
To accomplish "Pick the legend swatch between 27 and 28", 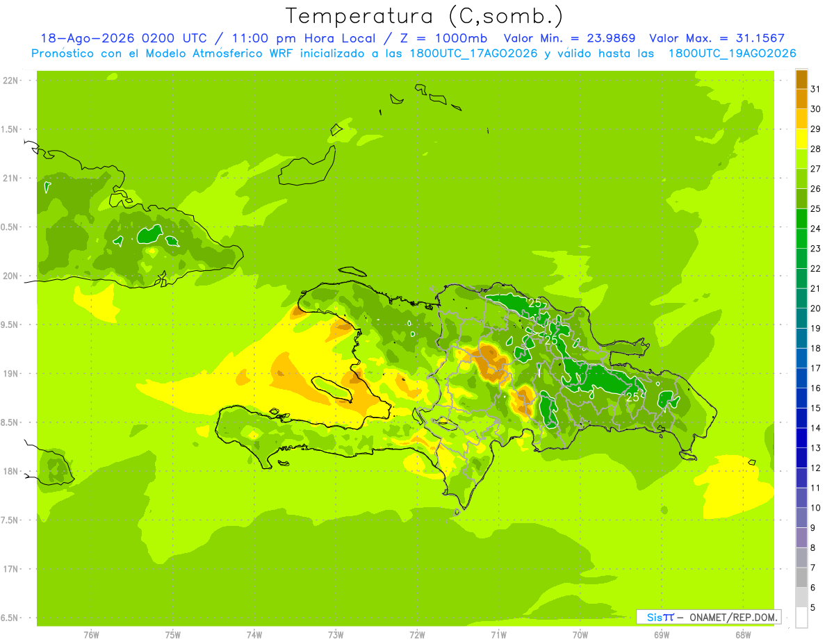I will 801,158.
